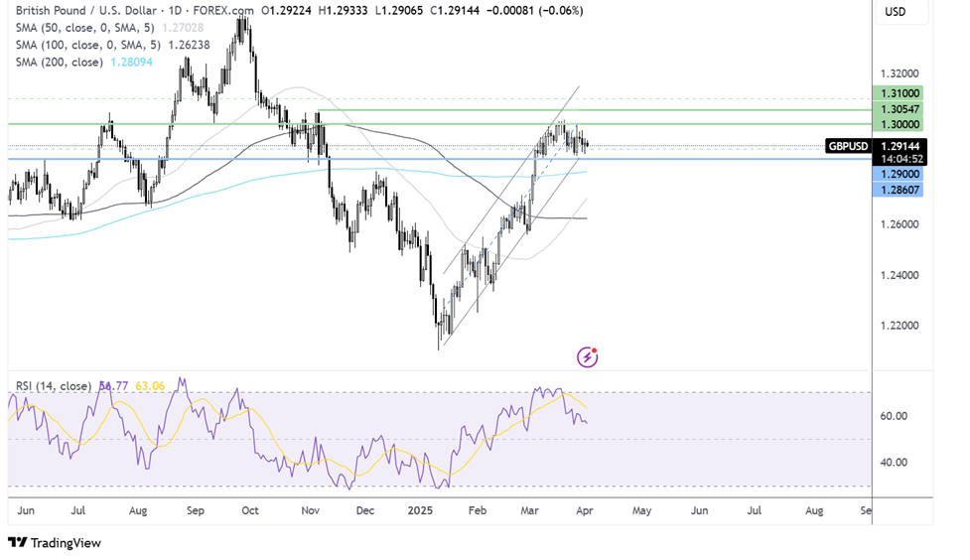Screen dimensions: 970x560
Task: Click the Jun label at the start of the time axis
Action: tap(26, 511)
